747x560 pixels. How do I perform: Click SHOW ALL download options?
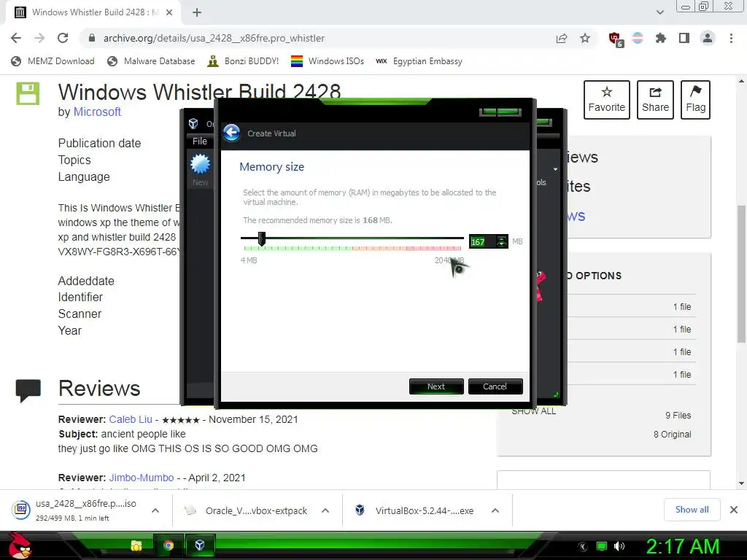click(x=533, y=411)
